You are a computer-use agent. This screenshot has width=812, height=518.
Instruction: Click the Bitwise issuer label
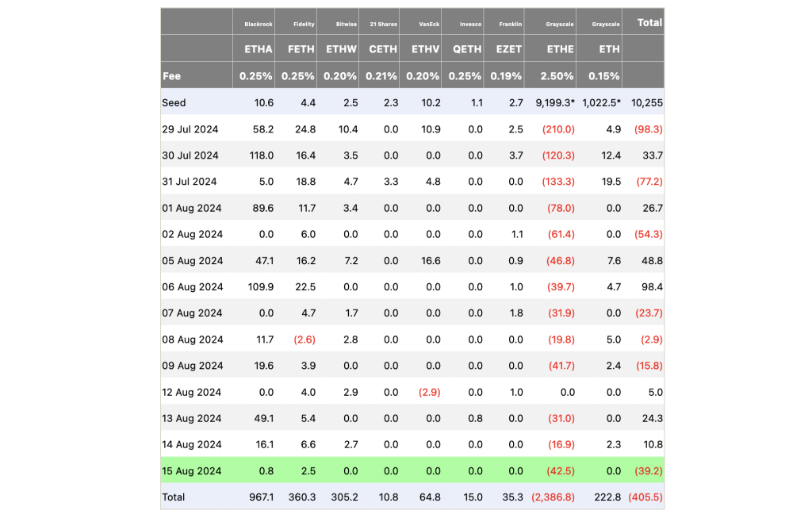coord(347,25)
